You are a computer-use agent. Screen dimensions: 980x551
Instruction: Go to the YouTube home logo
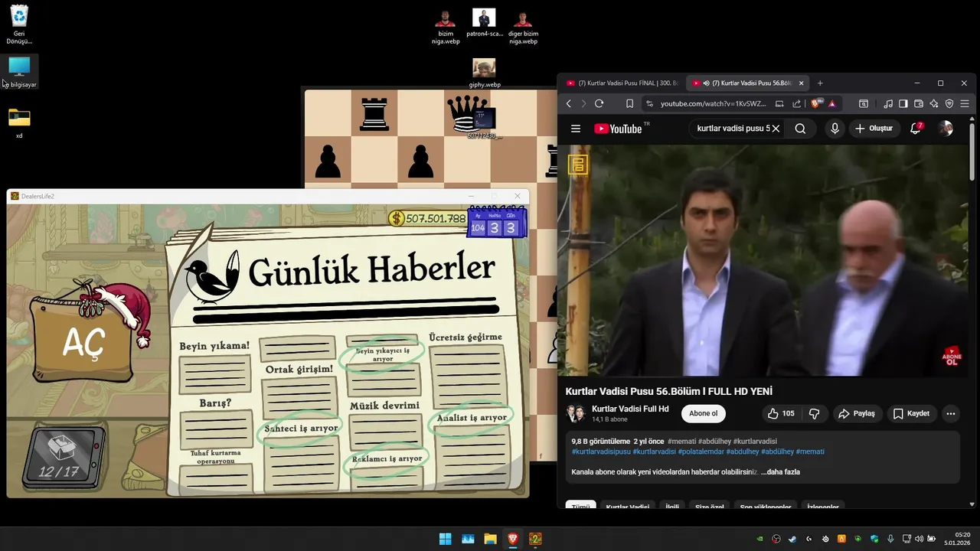click(618, 129)
